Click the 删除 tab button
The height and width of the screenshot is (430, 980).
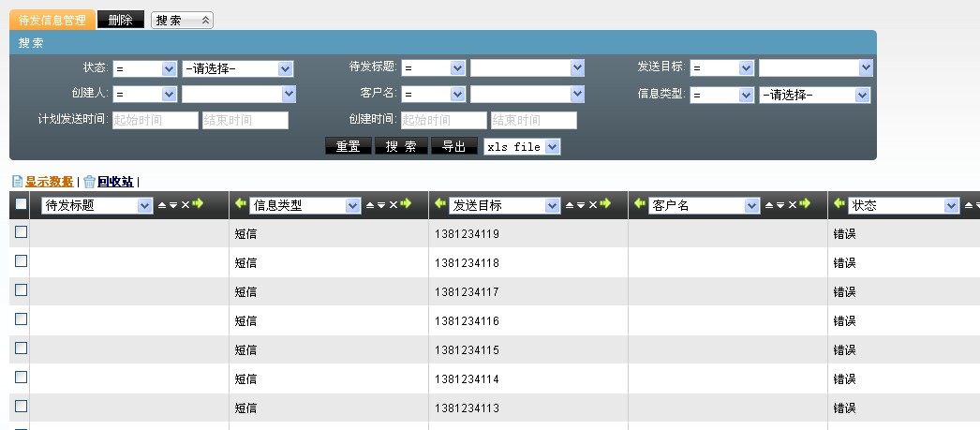pos(121,20)
